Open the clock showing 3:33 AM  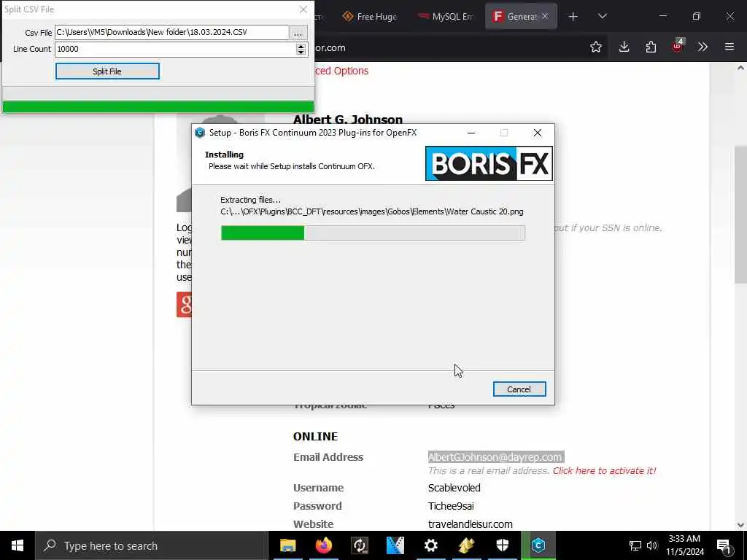click(x=685, y=545)
